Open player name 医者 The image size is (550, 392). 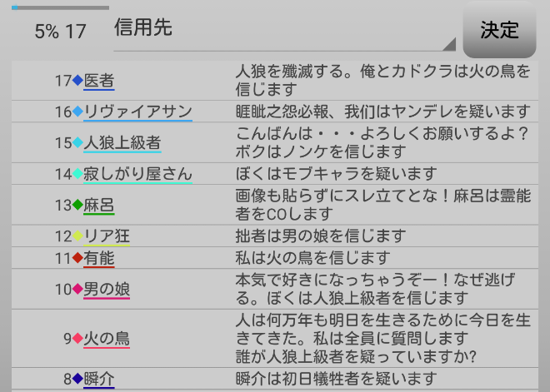coord(99,81)
